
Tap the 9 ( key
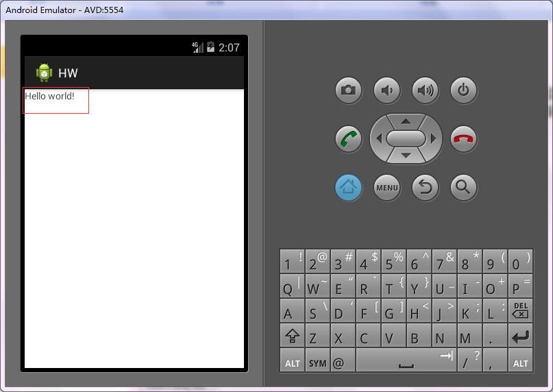pos(495,261)
